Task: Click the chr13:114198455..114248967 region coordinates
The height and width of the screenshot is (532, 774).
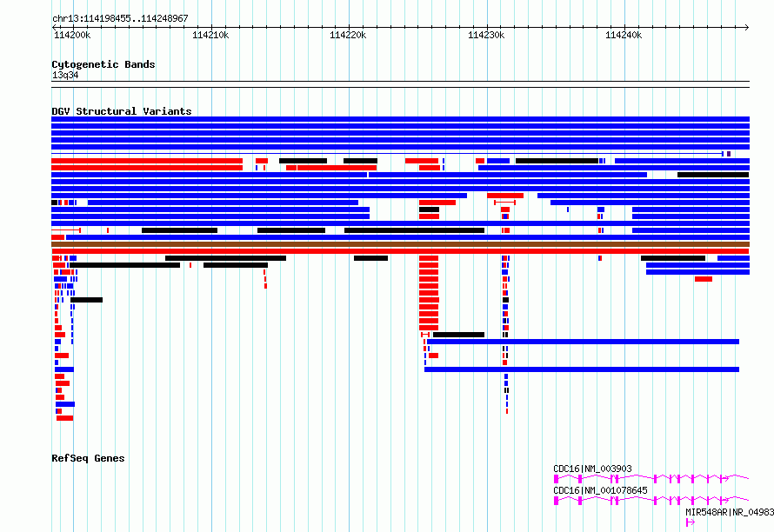Action: coord(120,18)
